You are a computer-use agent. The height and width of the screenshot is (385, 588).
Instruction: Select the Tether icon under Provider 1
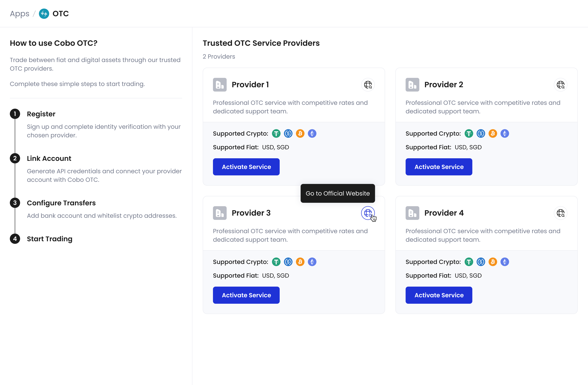tap(276, 133)
